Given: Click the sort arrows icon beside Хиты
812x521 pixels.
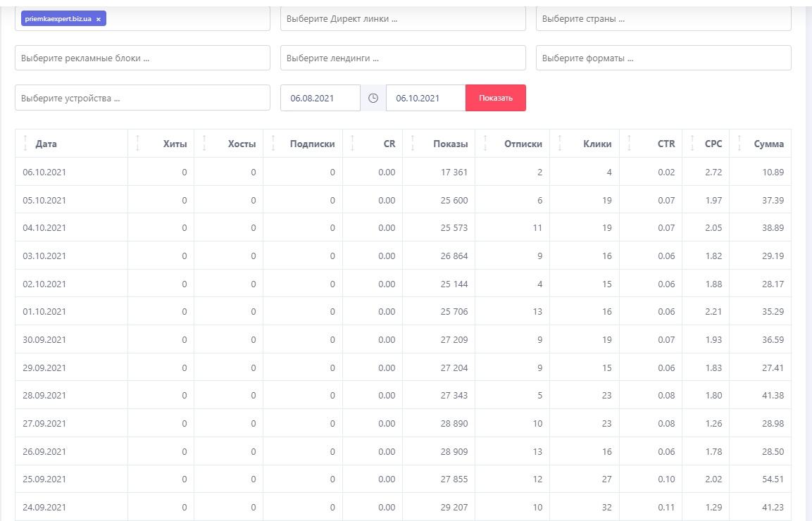Looking at the screenshot, I should (x=138, y=144).
